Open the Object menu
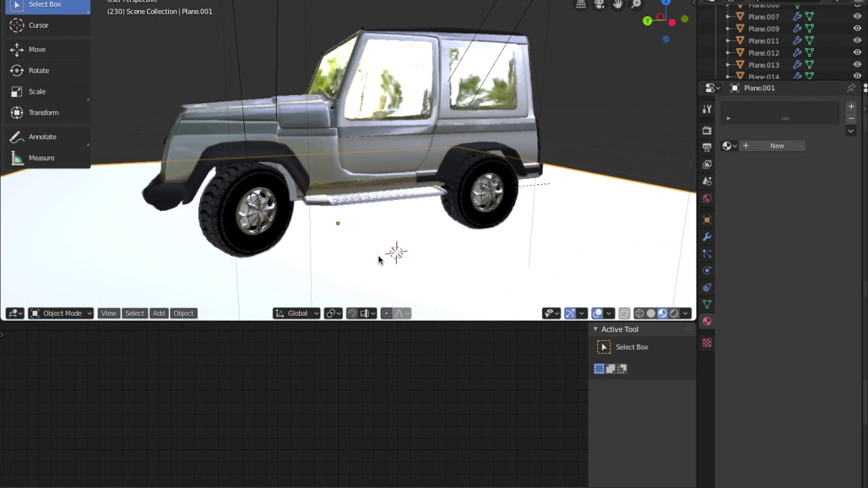Screen dimensions: 868x488 tap(184, 313)
